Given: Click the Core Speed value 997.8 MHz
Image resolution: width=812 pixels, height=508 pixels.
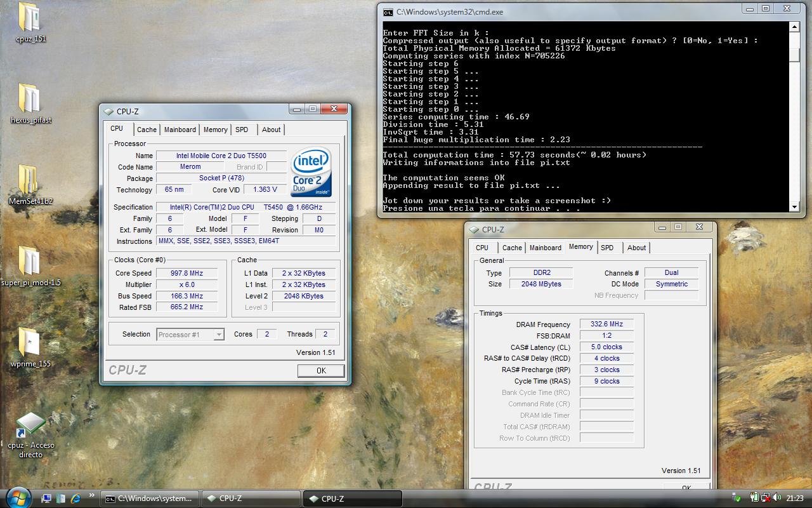Looking at the screenshot, I should [x=187, y=273].
